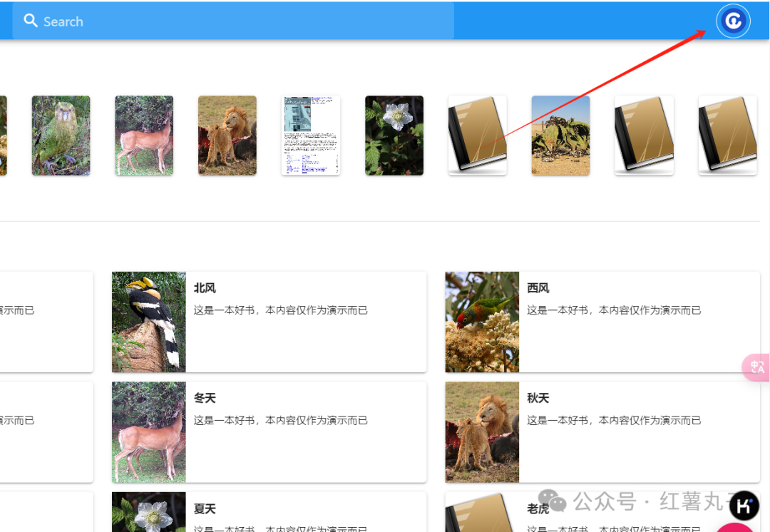The image size is (770, 532).
Task: Open the user avatar icon in header
Action: (x=733, y=21)
